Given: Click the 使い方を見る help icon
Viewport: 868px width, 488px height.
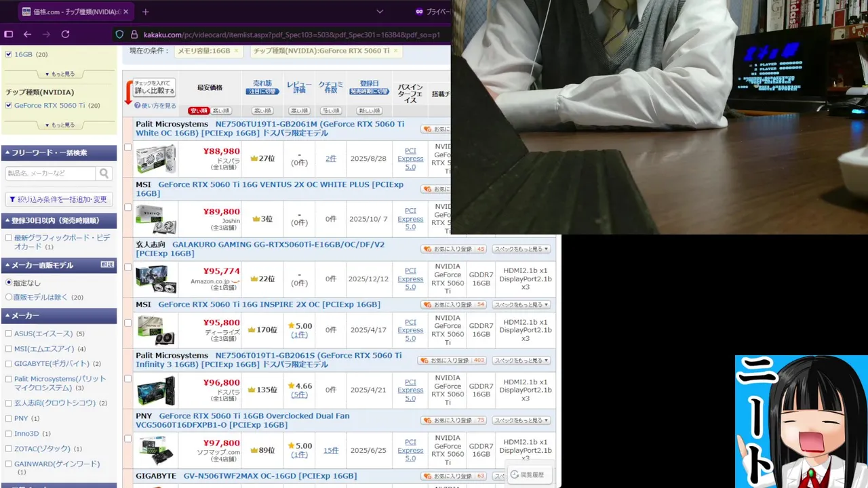Looking at the screenshot, I should [138, 106].
